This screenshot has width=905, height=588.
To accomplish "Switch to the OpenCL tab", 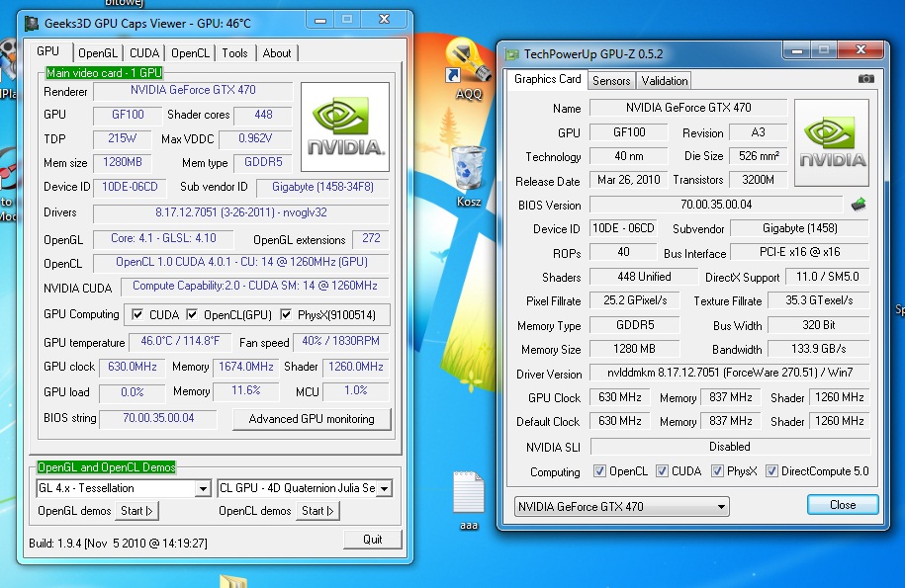I will [x=190, y=53].
